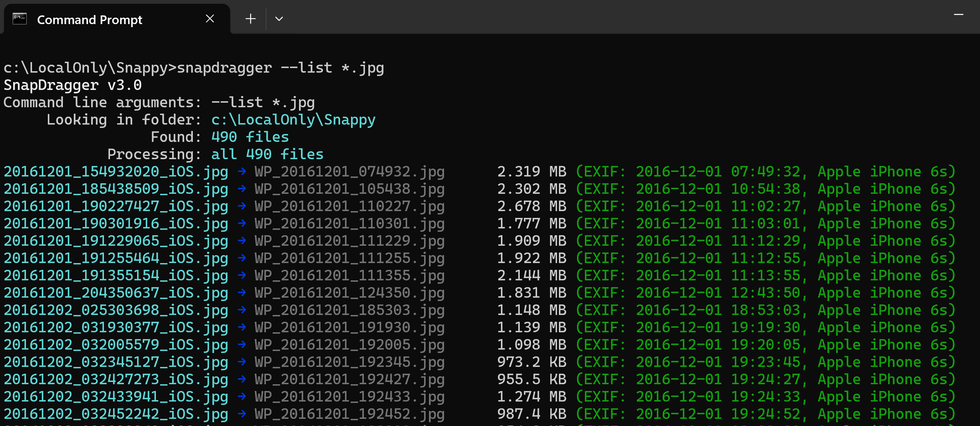Click EXIF timestamp 2016-12-01 07:49:32
This screenshot has width=980, height=426.
point(718,171)
